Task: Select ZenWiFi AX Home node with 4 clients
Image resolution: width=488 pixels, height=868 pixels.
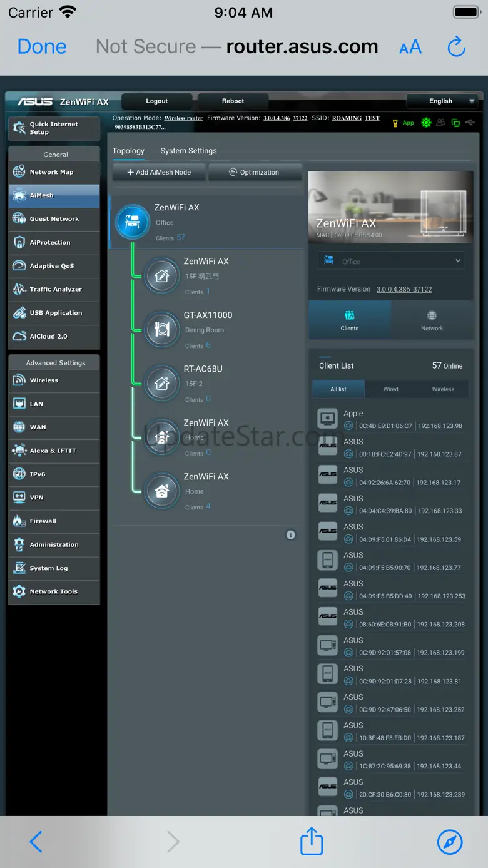Action: [x=162, y=491]
